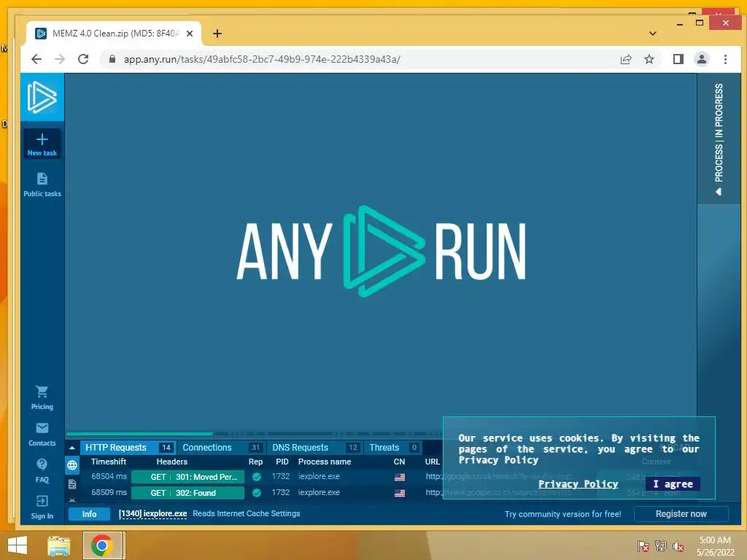Select the network globe icon in the bottom panel
747x560 pixels.
(x=72, y=465)
